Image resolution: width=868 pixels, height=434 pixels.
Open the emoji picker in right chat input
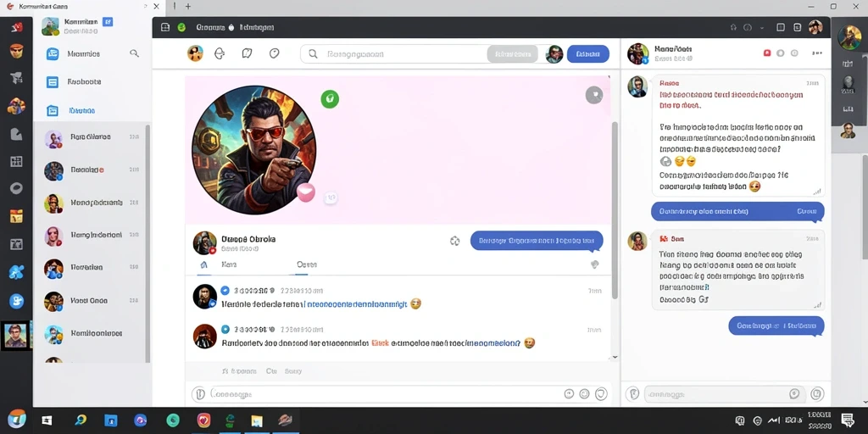click(x=793, y=394)
